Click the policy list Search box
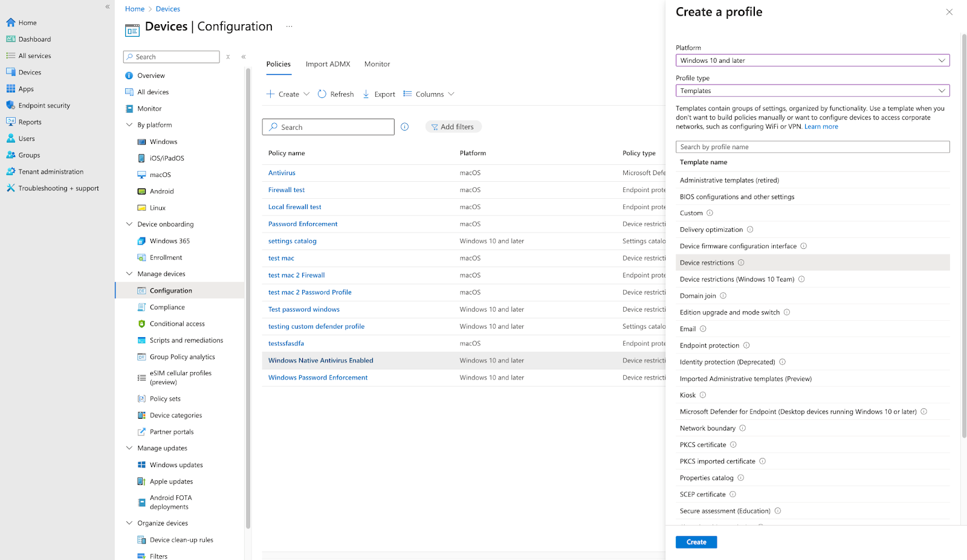The width and height of the screenshot is (967, 560). (x=328, y=127)
